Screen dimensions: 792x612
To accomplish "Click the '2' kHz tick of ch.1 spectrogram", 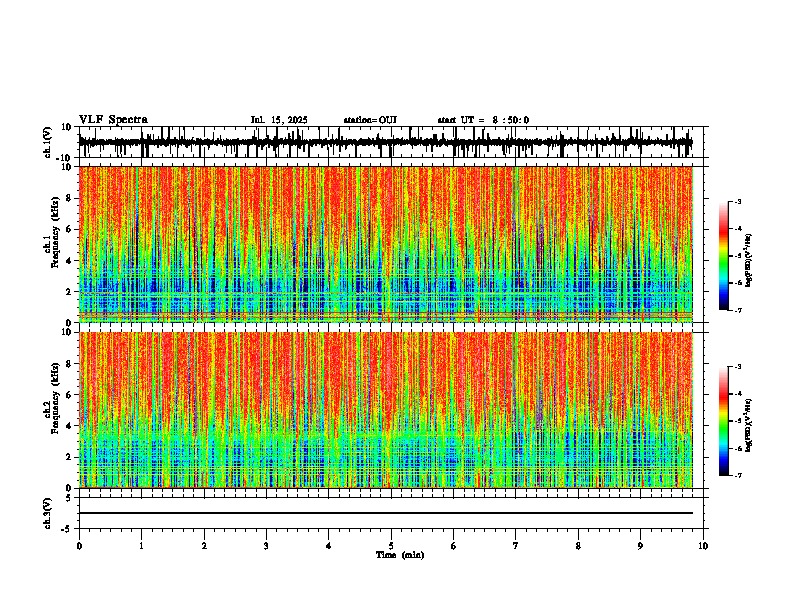I will pos(70,291).
